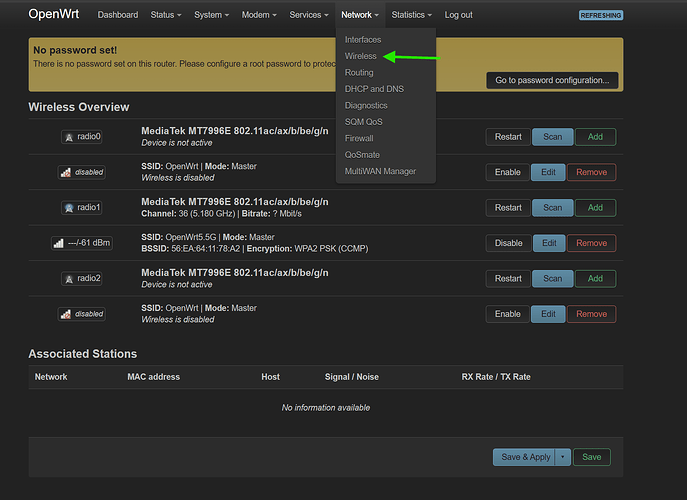Enable the disabled OpenWrt network under radio0
The image size is (687, 500).
507,172
